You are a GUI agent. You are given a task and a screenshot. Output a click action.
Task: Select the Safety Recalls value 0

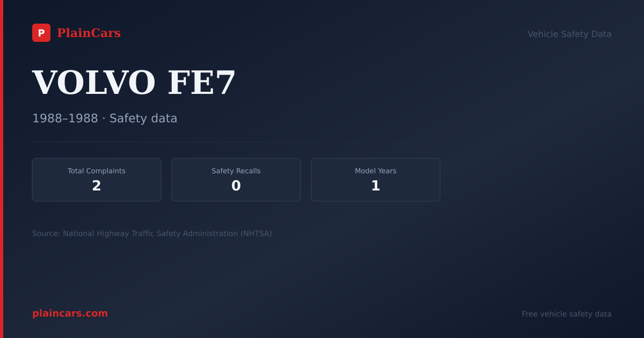point(236,186)
